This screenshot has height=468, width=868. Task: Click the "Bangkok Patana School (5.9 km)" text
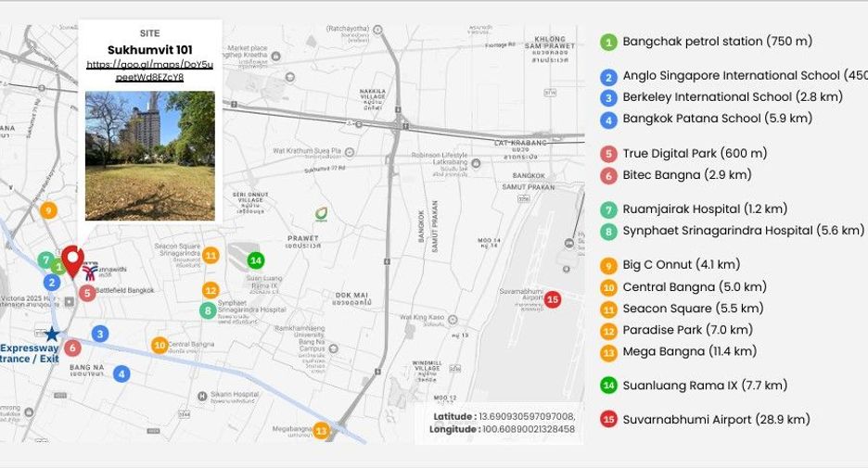[718, 119]
